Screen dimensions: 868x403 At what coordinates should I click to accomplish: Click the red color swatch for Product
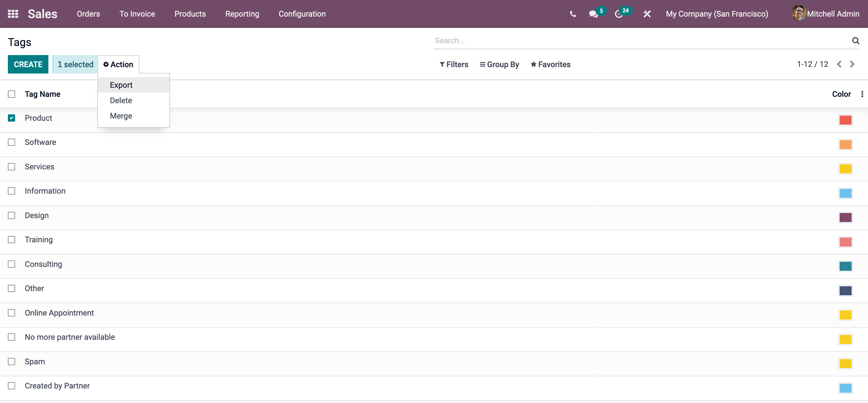[845, 120]
